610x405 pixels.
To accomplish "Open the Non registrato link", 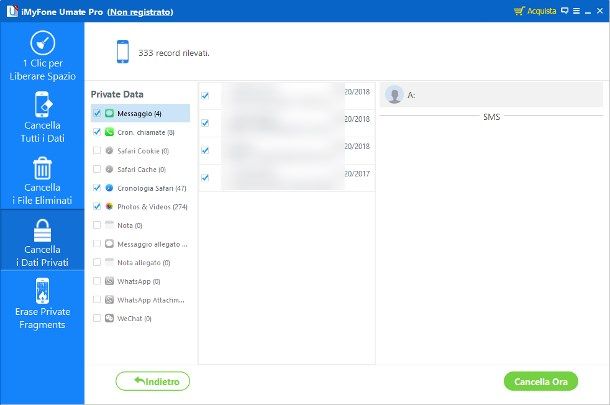I will point(140,12).
